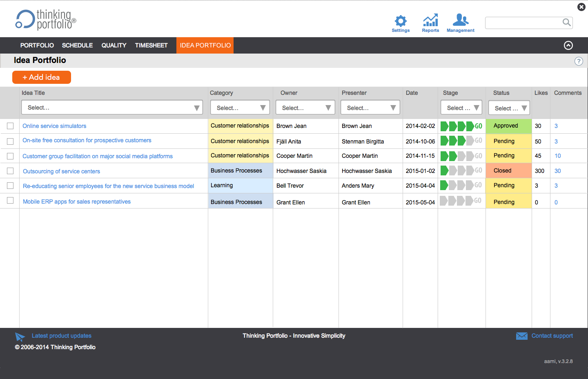Click stage indicator for Mobile ERP apps
Image resolution: width=588 pixels, height=379 pixels.
pos(461,201)
